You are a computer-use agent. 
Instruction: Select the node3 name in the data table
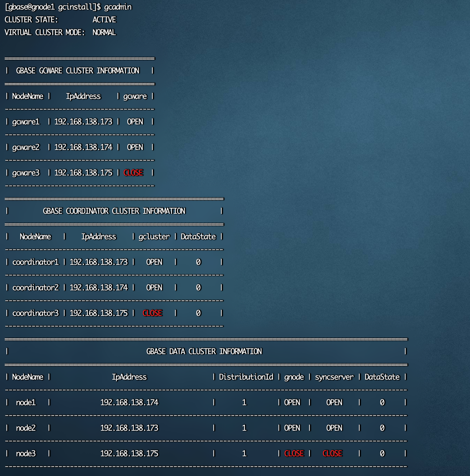[26, 454]
